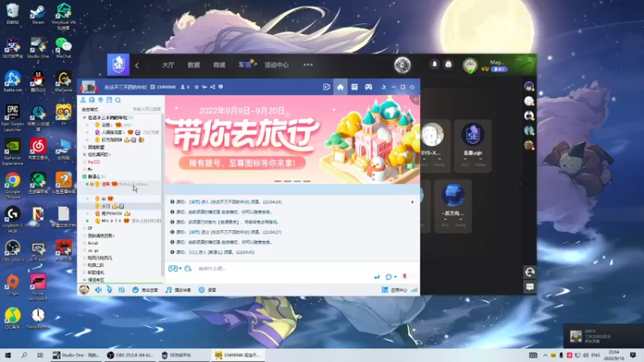Check the signal strength bars icon
644x362 pixels.
pos(415,290)
